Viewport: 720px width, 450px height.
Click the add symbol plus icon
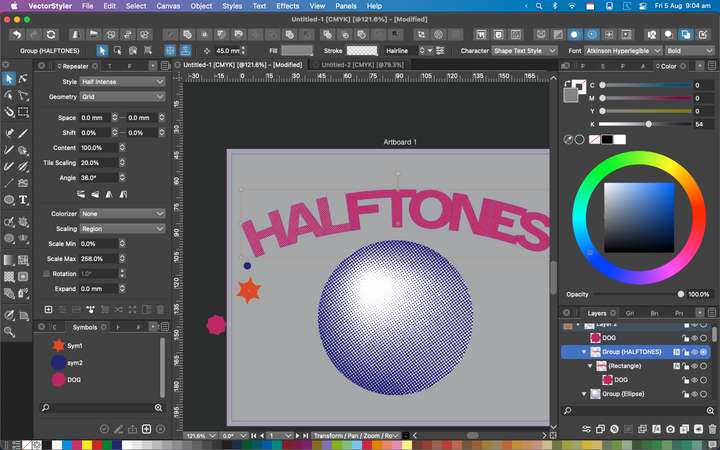coord(146,429)
